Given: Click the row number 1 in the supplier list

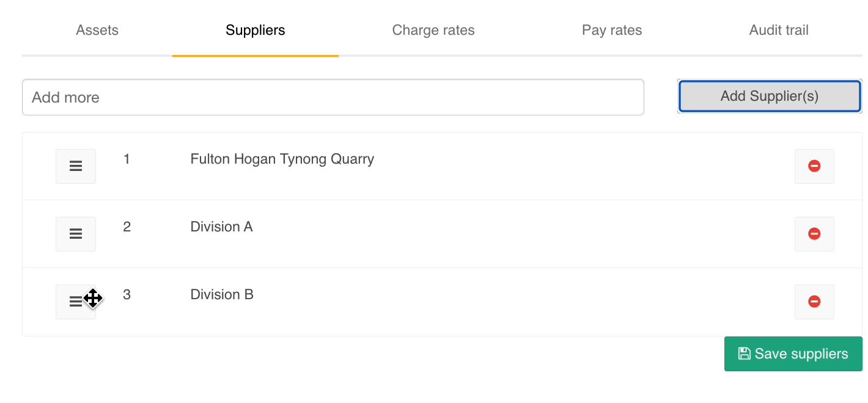Looking at the screenshot, I should click(x=127, y=159).
